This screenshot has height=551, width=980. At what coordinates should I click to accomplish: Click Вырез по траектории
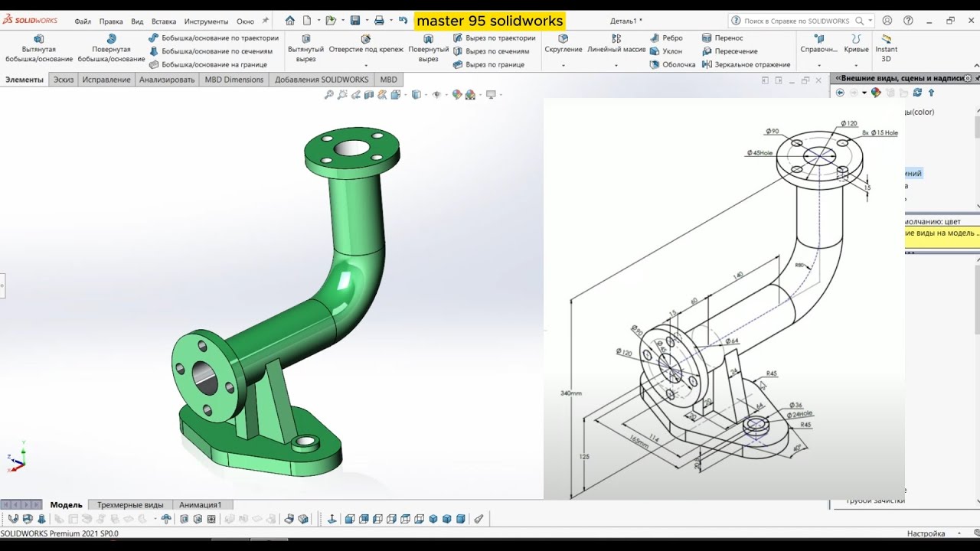(494, 37)
